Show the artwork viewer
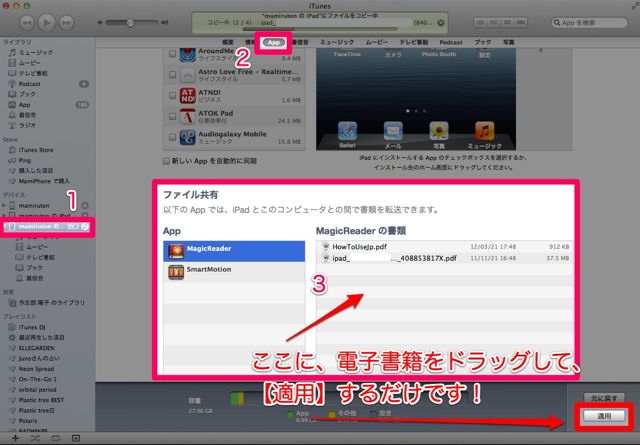The height and width of the screenshot is (445, 640). pos(76,438)
